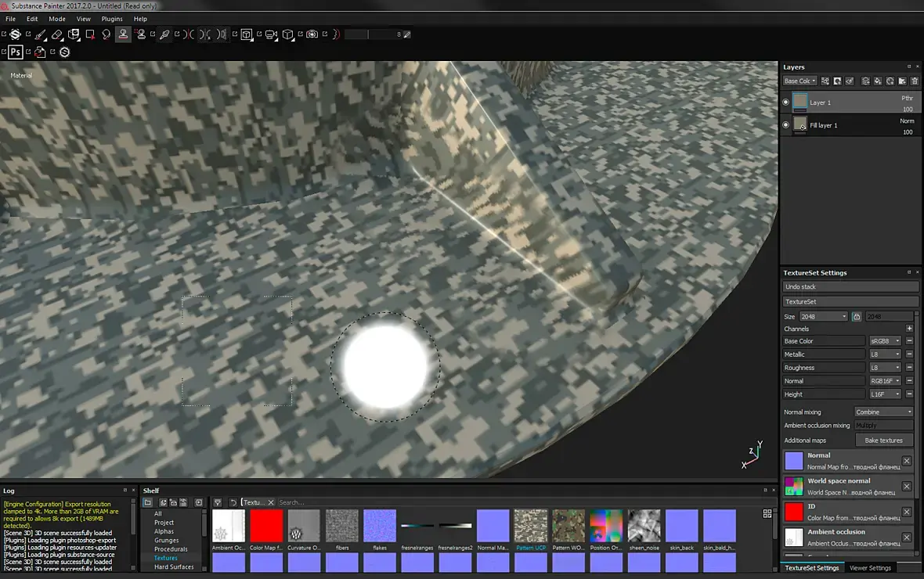Open the Mode menu
Image resolution: width=924 pixels, height=579 pixels.
pos(57,19)
